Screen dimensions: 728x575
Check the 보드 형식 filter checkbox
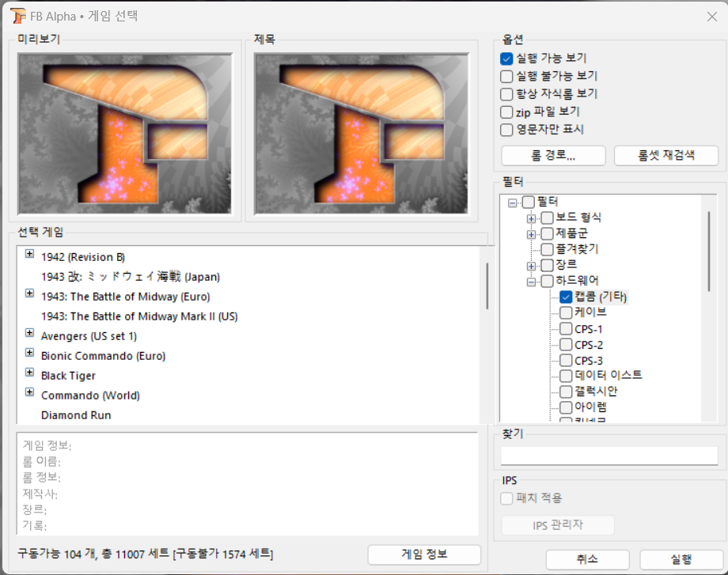pos(548,218)
